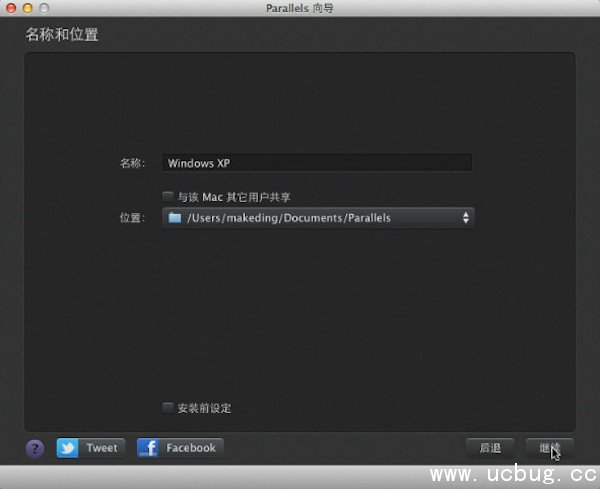
Task: Click the Facebook f logo icon
Action: pyautogui.click(x=148, y=448)
